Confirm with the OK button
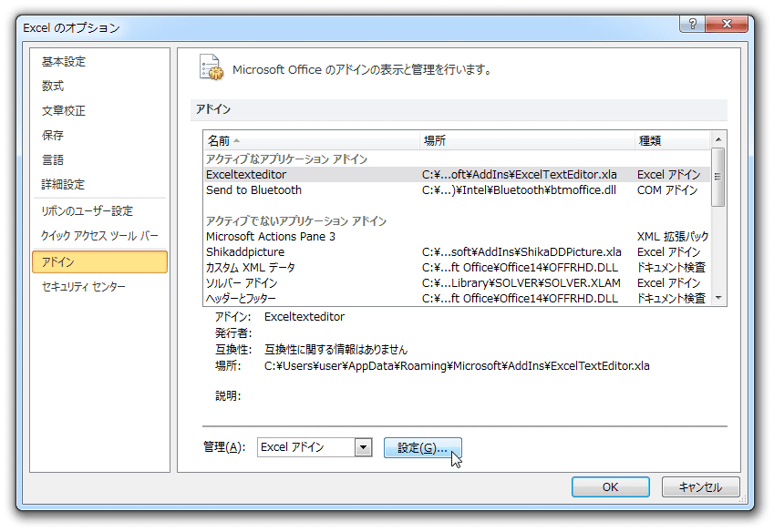Screen dimensions: 774x532 coord(610,487)
